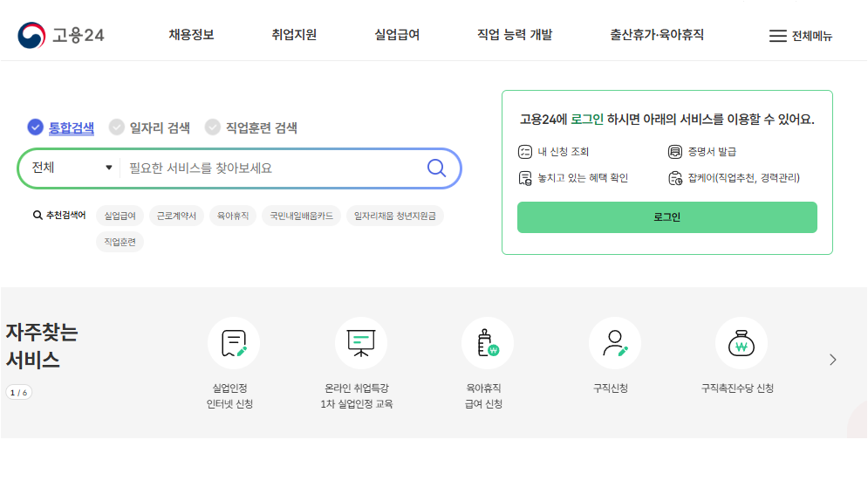Click 근로계약서 recommended search tag
The height and width of the screenshot is (481, 868).
(176, 216)
